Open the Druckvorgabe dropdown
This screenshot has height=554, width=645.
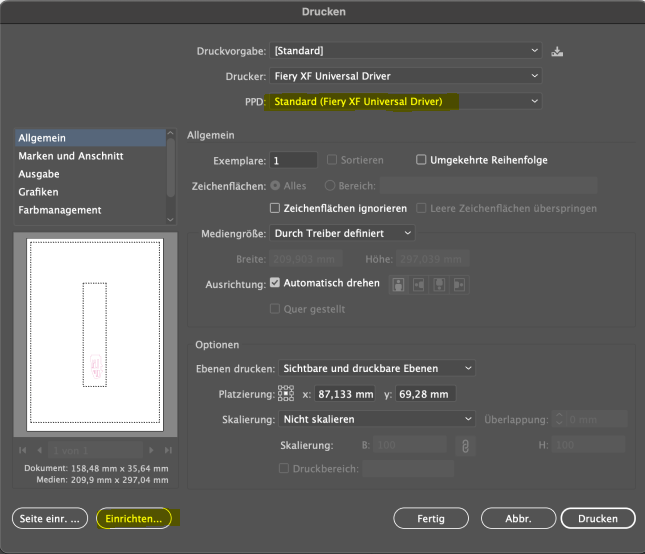(406, 51)
